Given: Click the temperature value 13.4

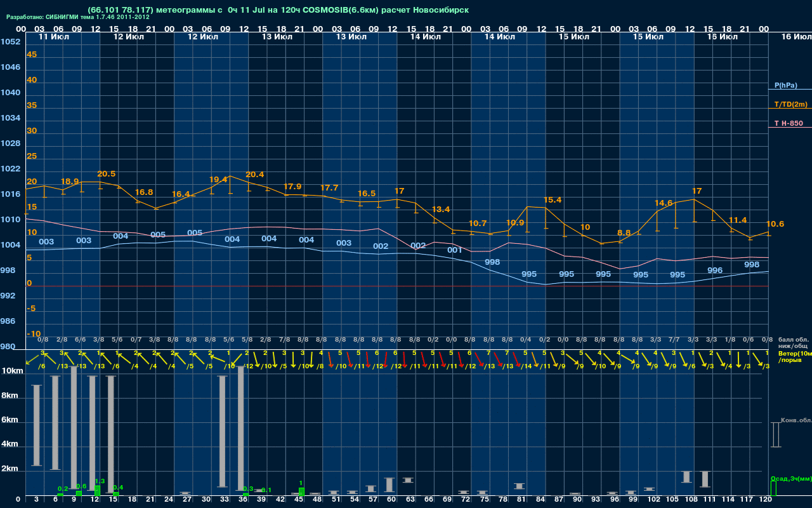Looking at the screenshot, I should tap(441, 210).
